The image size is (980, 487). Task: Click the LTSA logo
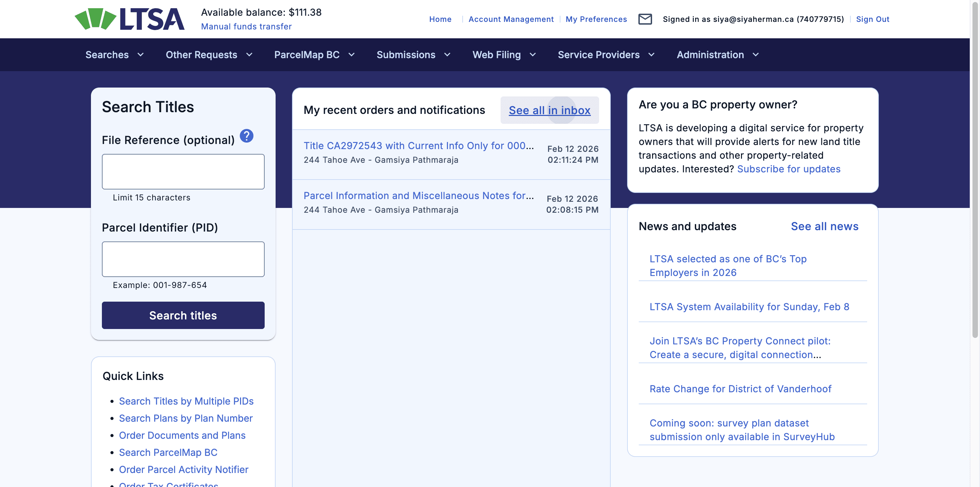point(129,19)
